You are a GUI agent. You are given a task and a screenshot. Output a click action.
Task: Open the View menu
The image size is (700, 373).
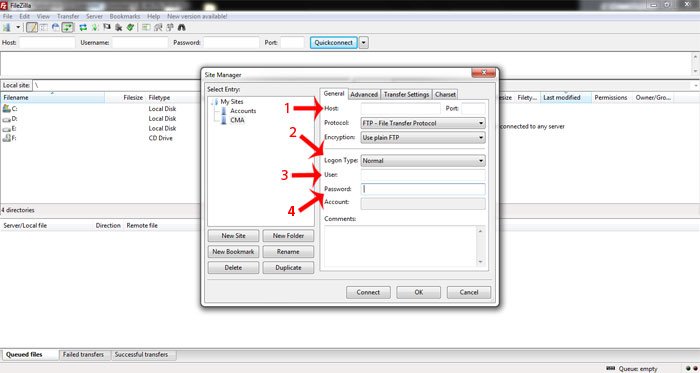point(43,16)
